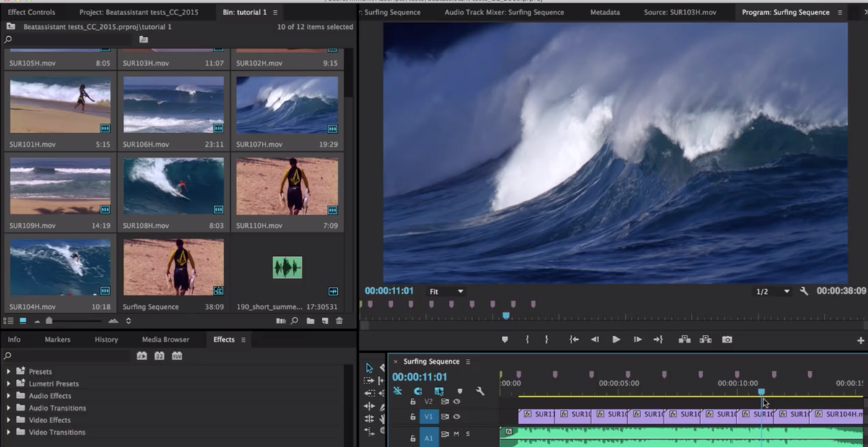Toggle V2 track lock

coord(413,401)
